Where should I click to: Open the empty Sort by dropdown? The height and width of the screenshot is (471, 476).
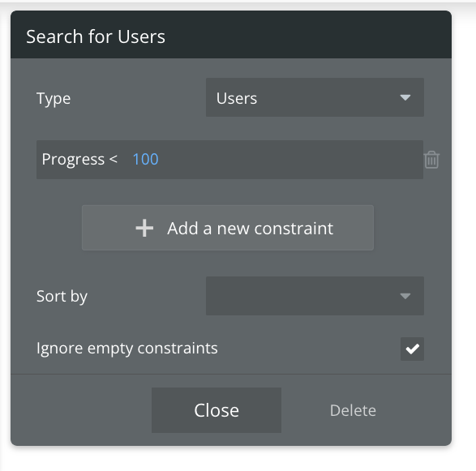315,296
